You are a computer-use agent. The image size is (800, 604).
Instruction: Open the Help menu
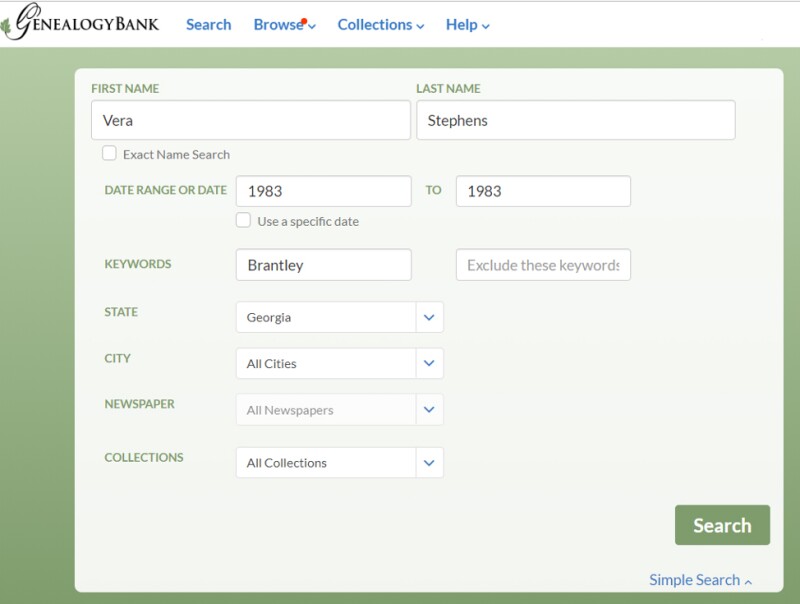[467, 24]
